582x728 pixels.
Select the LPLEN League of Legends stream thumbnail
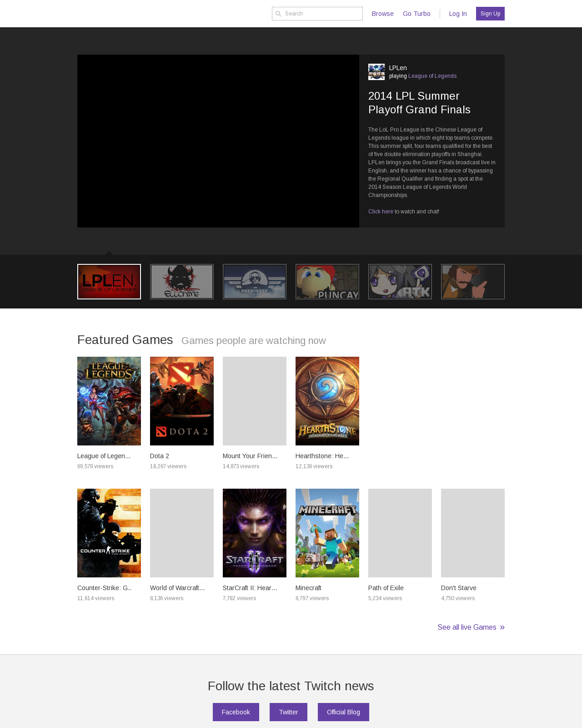(x=109, y=282)
